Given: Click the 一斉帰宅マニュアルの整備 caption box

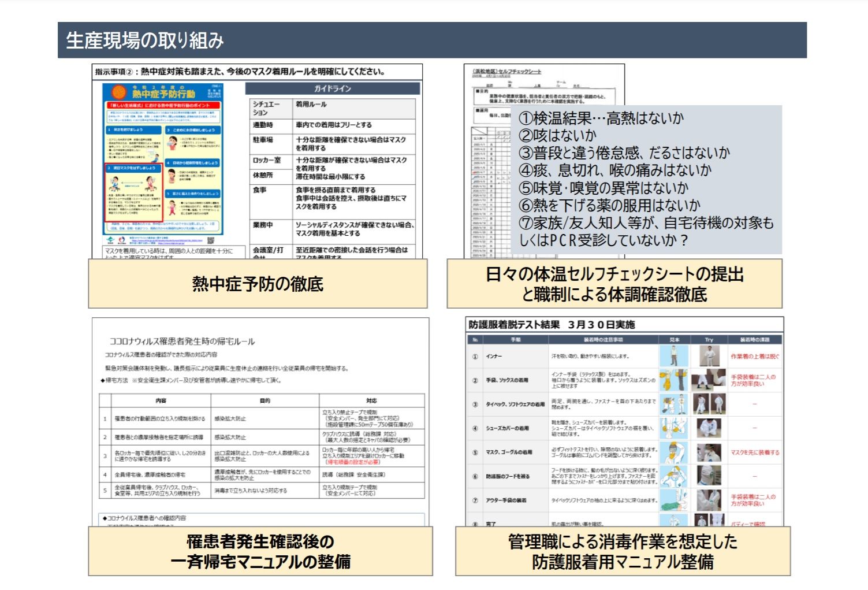Looking at the screenshot, I should pos(260,551).
